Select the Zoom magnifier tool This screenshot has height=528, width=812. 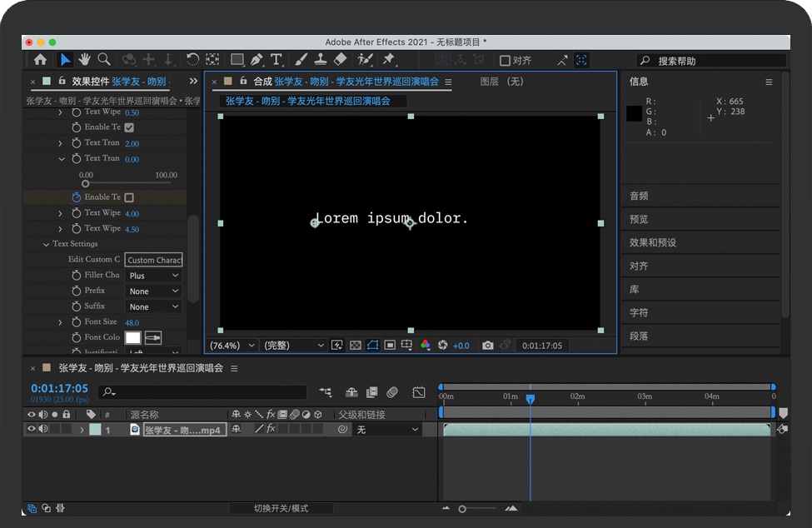pyautogui.click(x=104, y=60)
